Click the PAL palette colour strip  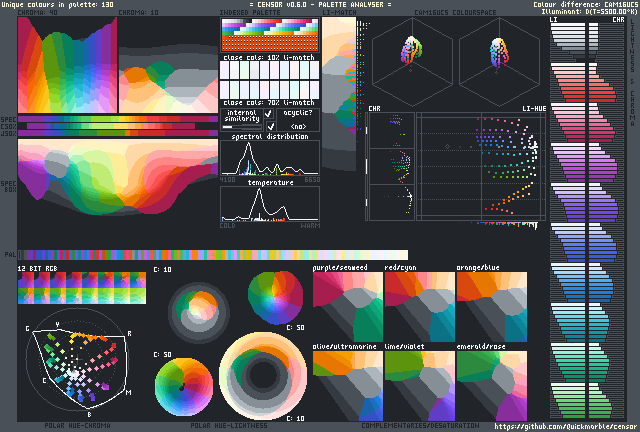point(215,255)
